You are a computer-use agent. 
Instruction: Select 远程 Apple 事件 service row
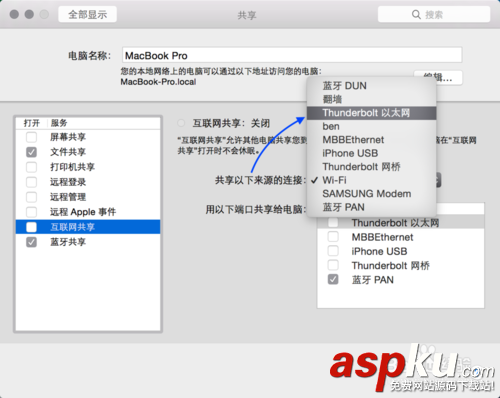(x=88, y=212)
